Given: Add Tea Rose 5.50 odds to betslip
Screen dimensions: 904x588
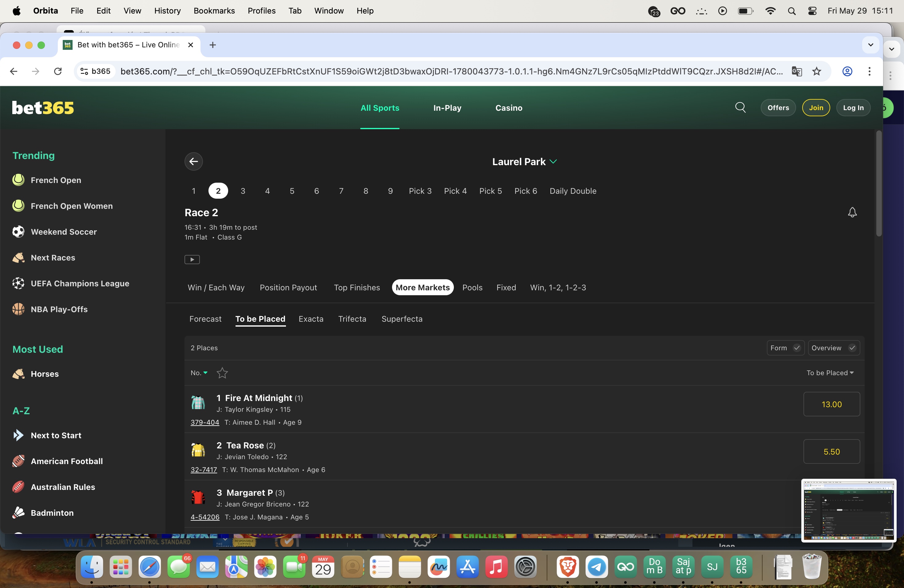Looking at the screenshot, I should 831,452.
